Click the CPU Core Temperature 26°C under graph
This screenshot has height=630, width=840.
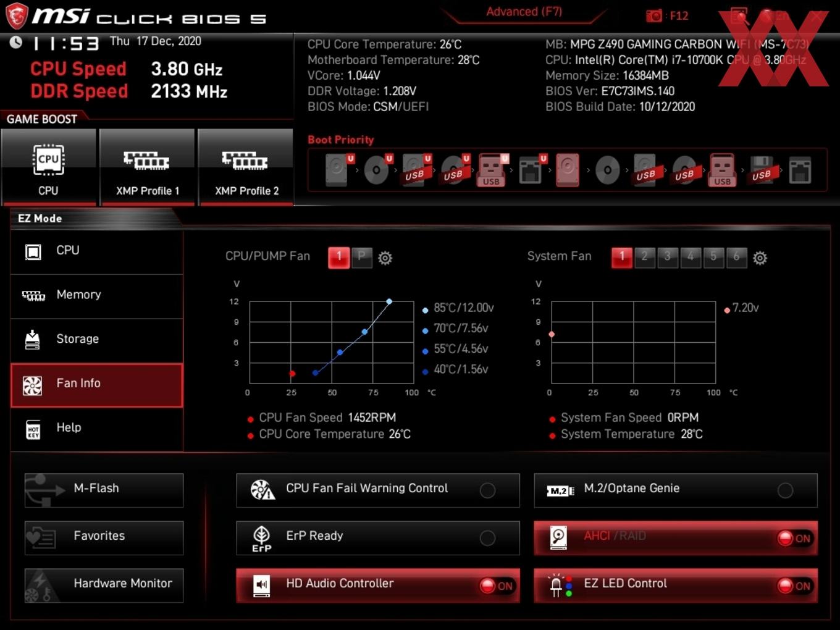coord(335,434)
